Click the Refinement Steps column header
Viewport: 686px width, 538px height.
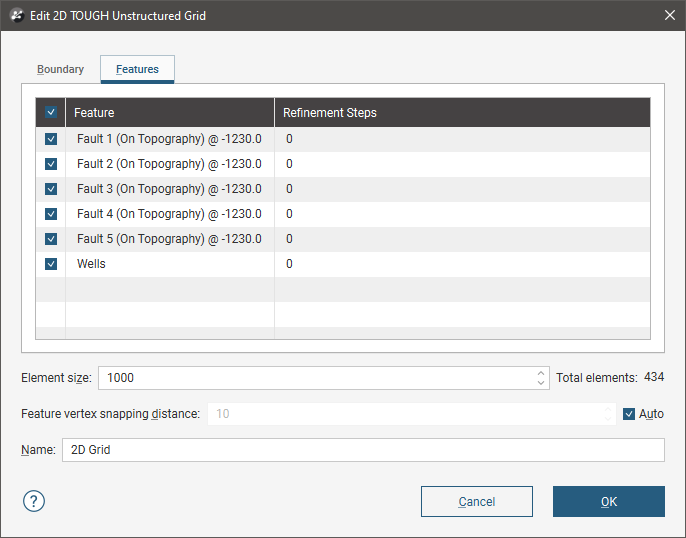pos(460,113)
